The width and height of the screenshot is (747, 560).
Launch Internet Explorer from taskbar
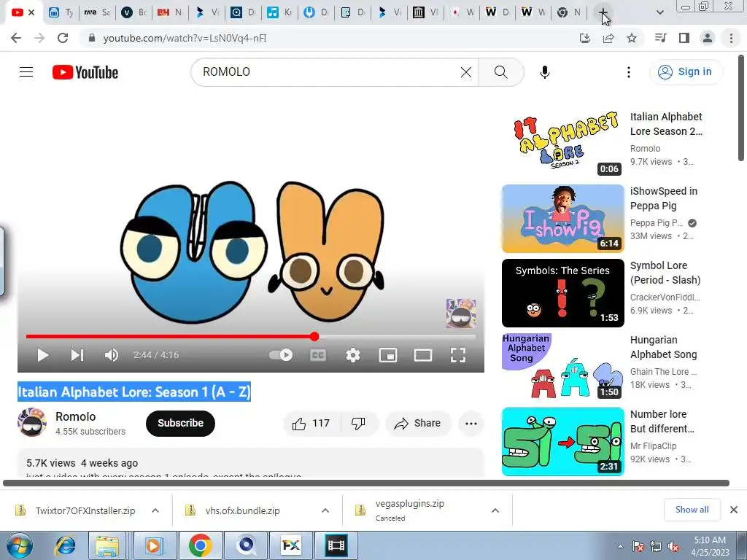[x=65, y=545]
